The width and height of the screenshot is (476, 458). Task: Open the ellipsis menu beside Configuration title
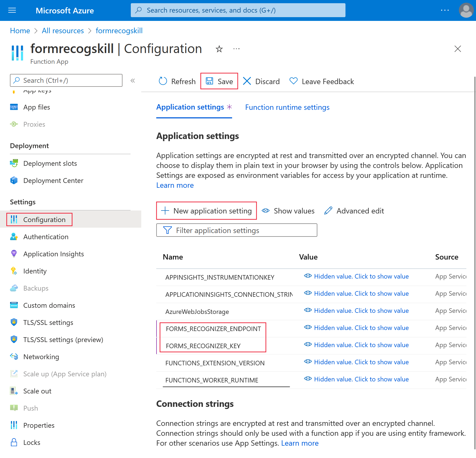(x=236, y=49)
